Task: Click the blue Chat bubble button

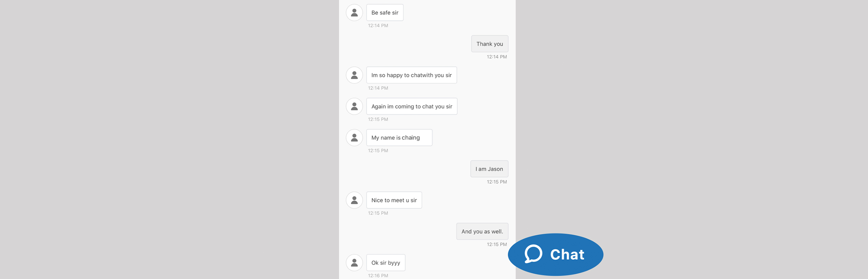Action: [555, 254]
